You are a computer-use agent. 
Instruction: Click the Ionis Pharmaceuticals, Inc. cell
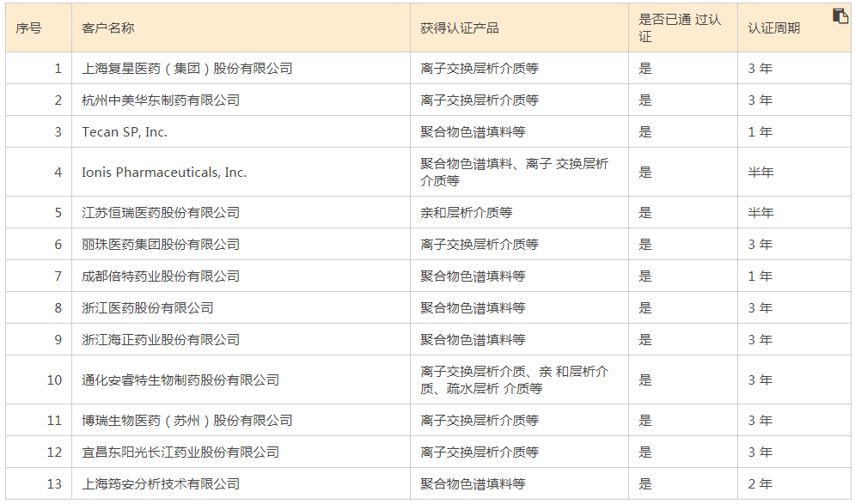pos(164,173)
